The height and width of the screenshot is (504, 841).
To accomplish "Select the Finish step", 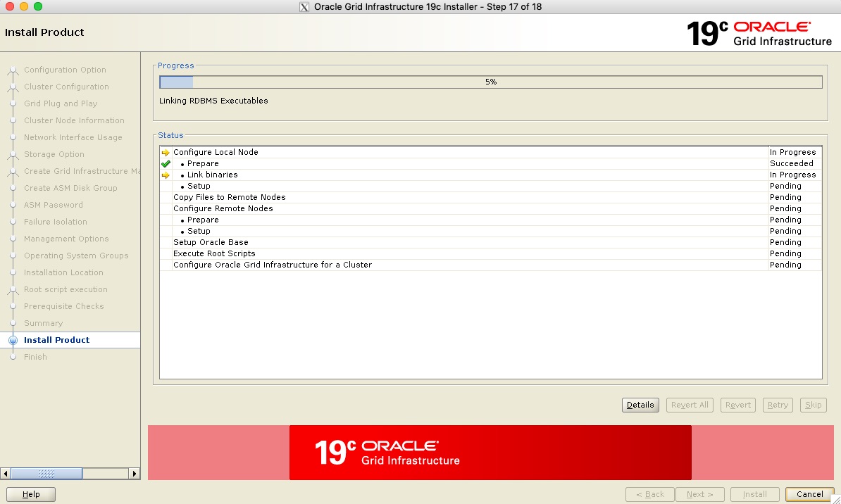I will click(x=35, y=357).
